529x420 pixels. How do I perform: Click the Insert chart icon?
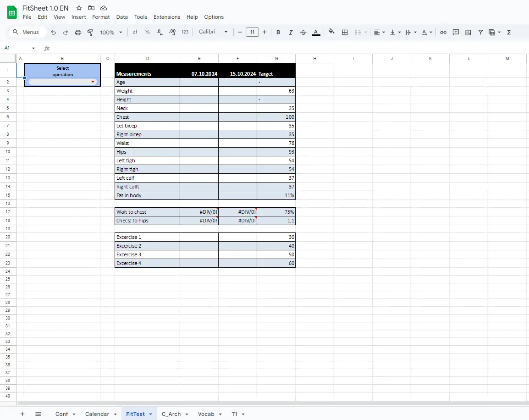[x=468, y=33]
